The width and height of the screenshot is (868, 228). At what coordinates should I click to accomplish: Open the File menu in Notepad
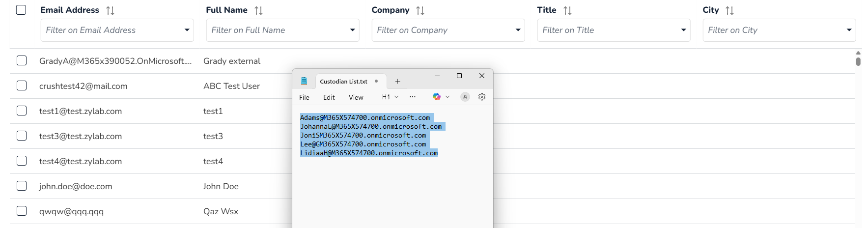(x=304, y=97)
